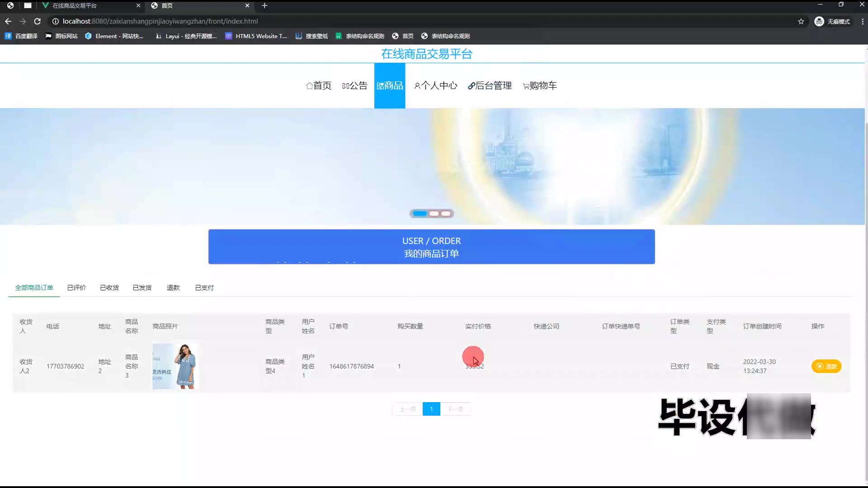The image size is (868, 488).
Task: Click the dress product photo thumbnail
Action: (x=175, y=366)
